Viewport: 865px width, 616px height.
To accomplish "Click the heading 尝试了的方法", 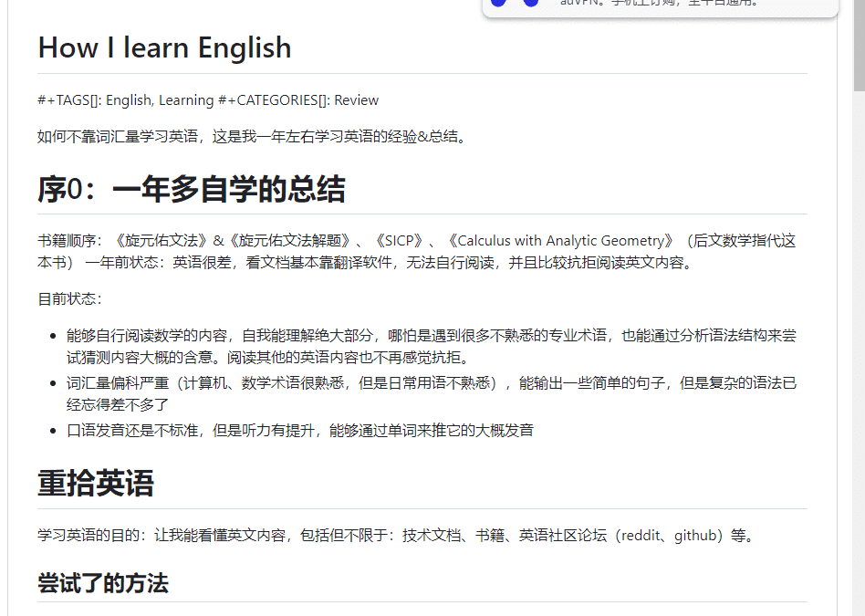I will tap(103, 583).
